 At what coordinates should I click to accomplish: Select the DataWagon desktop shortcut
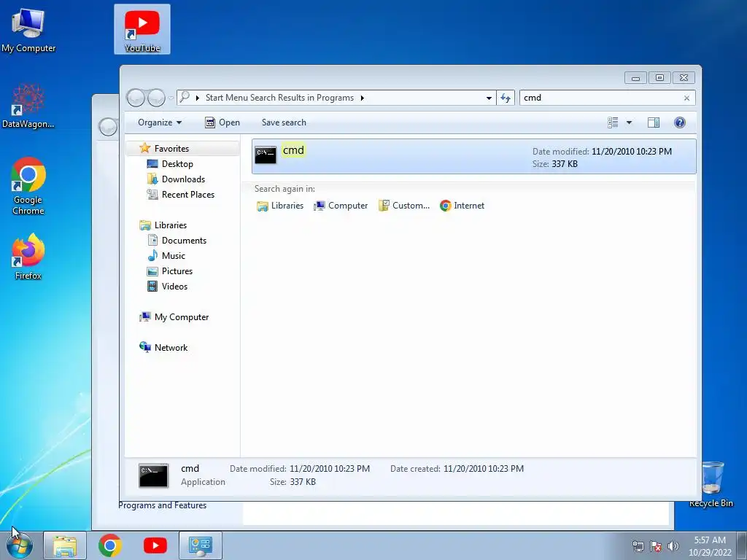tap(28, 106)
